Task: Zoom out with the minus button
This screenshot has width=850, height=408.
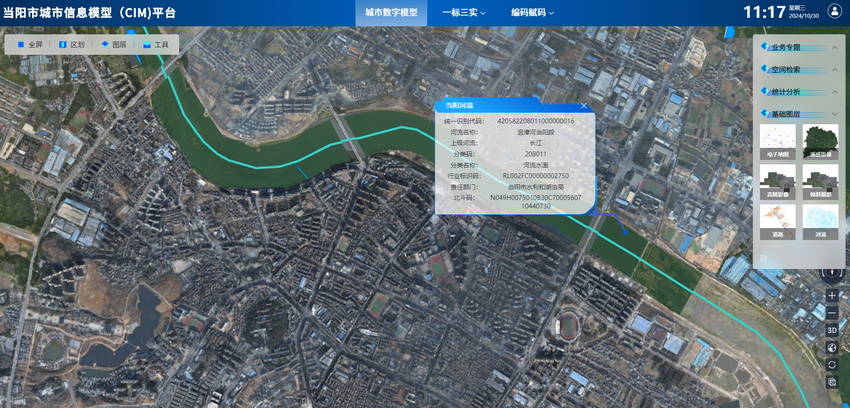Action: 832,313
